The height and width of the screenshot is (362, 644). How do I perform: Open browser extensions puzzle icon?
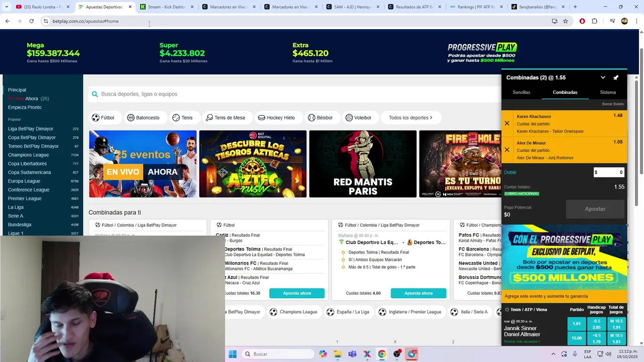point(595,21)
